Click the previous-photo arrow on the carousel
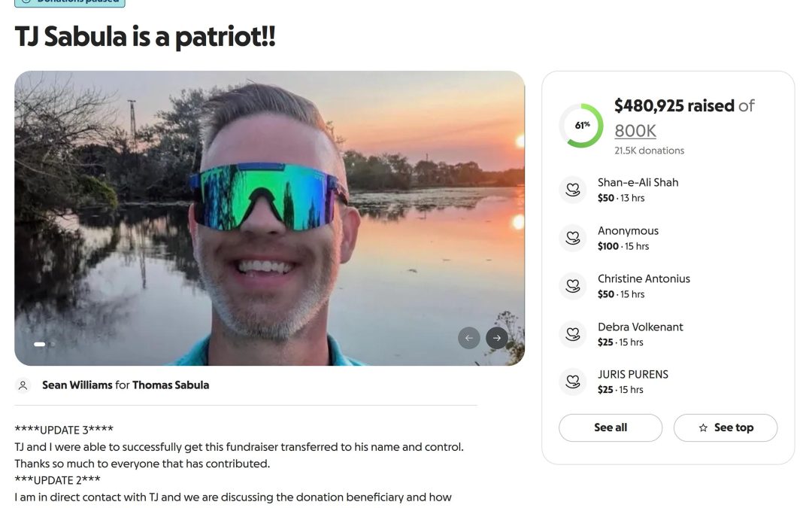 click(x=469, y=337)
